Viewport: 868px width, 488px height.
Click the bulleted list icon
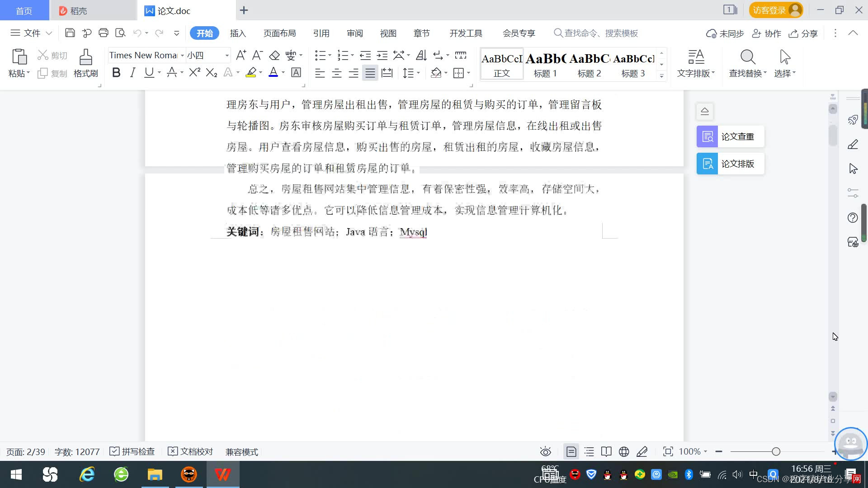point(320,56)
